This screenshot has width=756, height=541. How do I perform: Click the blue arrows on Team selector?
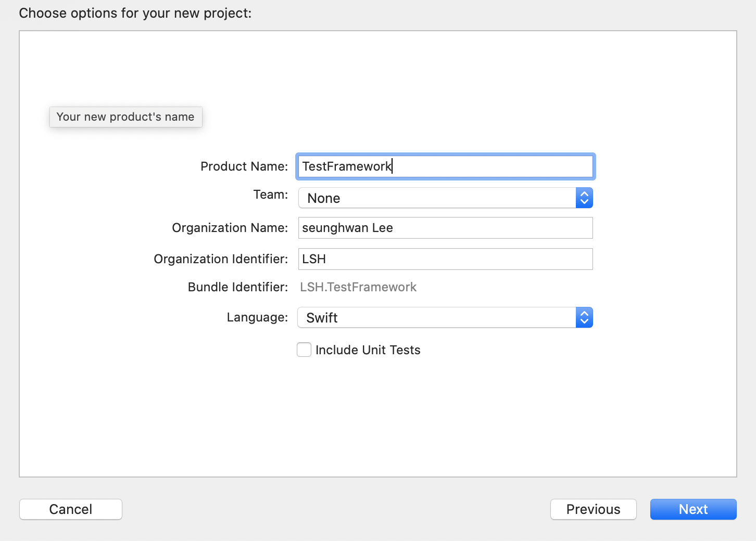click(x=584, y=198)
